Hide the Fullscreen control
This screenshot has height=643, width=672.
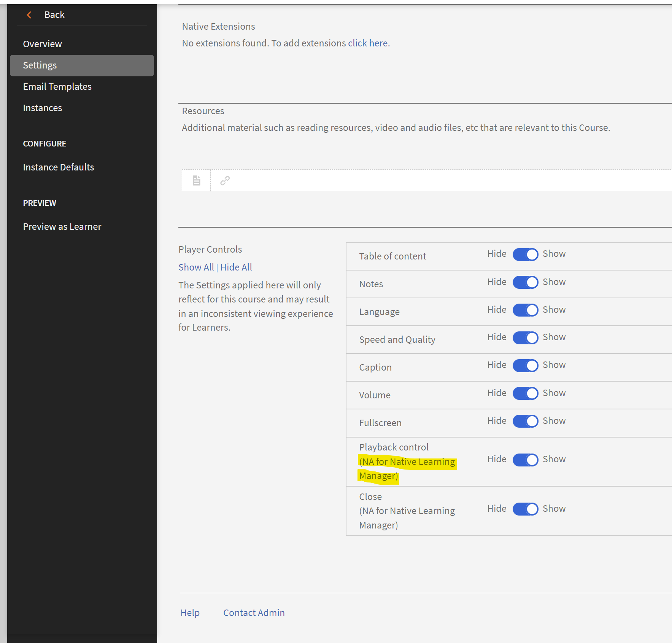(x=525, y=421)
